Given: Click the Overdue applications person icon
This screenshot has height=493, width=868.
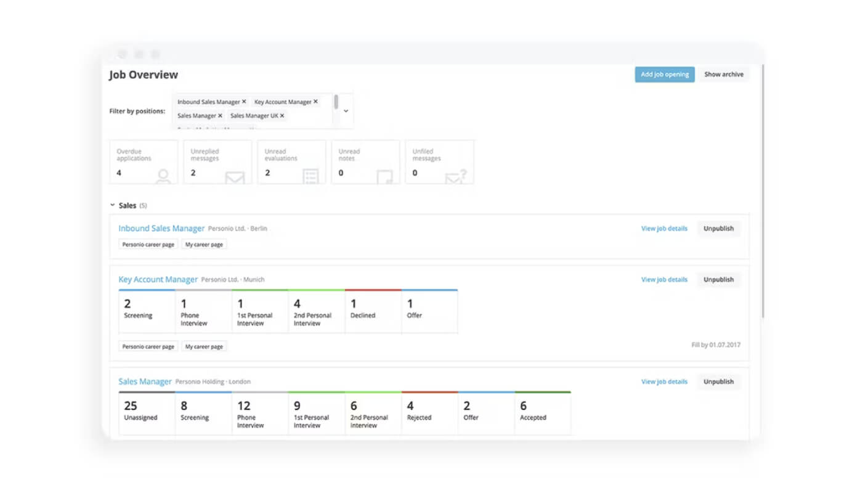Looking at the screenshot, I should 163,176.
